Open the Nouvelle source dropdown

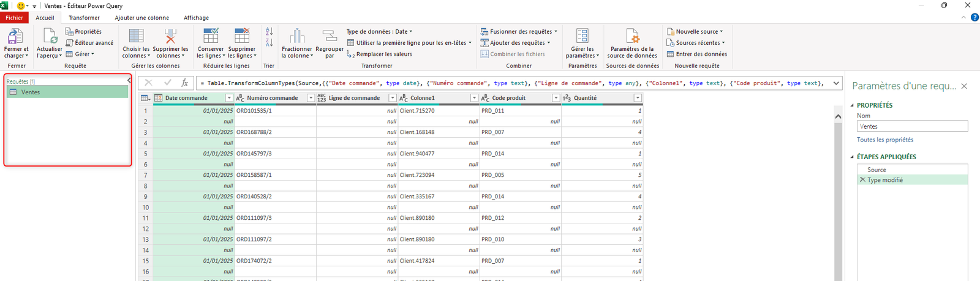tap(695, 31)
